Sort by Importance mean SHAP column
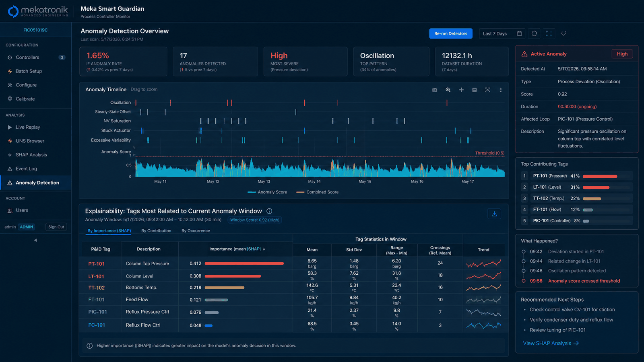Screen dimensions: 644x362 [x=237, y=249]
